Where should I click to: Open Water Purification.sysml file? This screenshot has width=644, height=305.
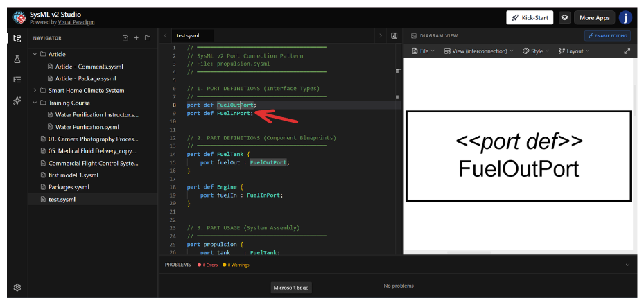[87, 127]
